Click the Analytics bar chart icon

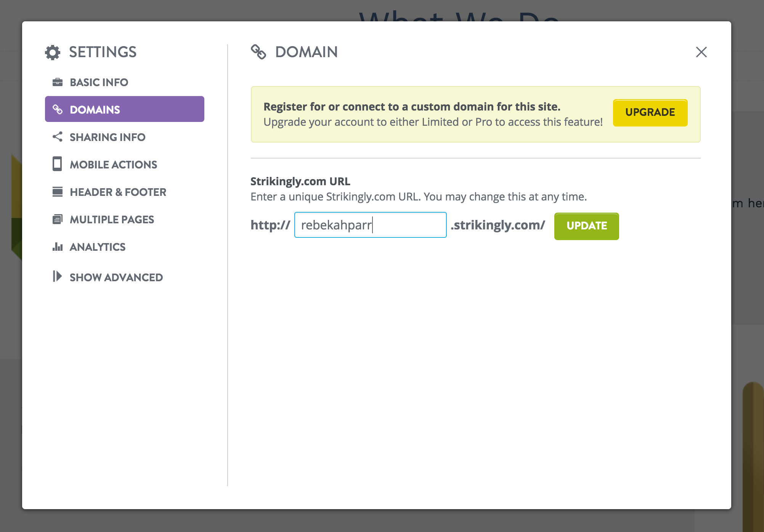pos(57,247)
